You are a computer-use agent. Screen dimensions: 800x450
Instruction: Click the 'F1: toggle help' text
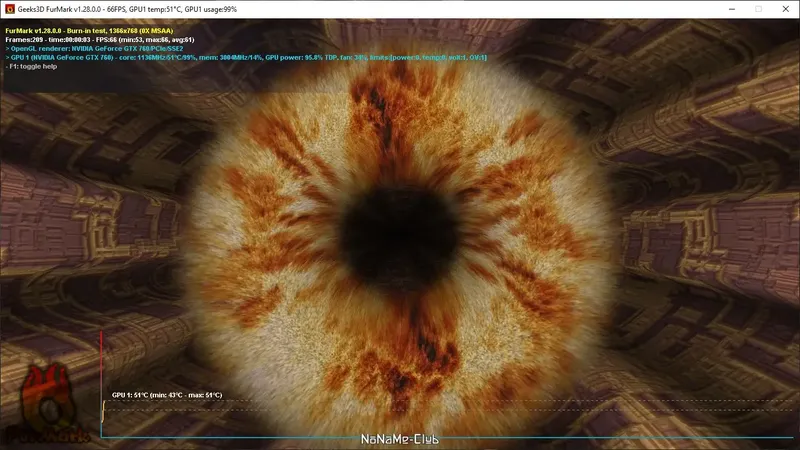31,66
